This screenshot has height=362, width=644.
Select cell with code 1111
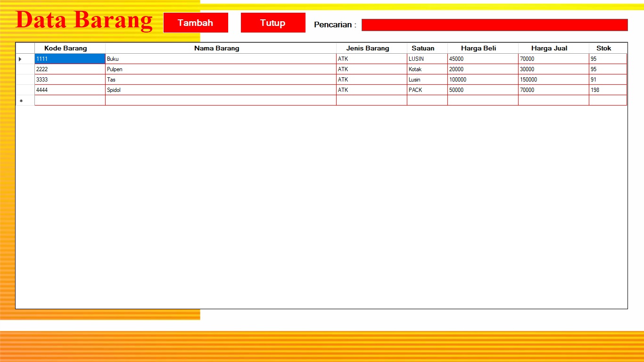[70, 59]
